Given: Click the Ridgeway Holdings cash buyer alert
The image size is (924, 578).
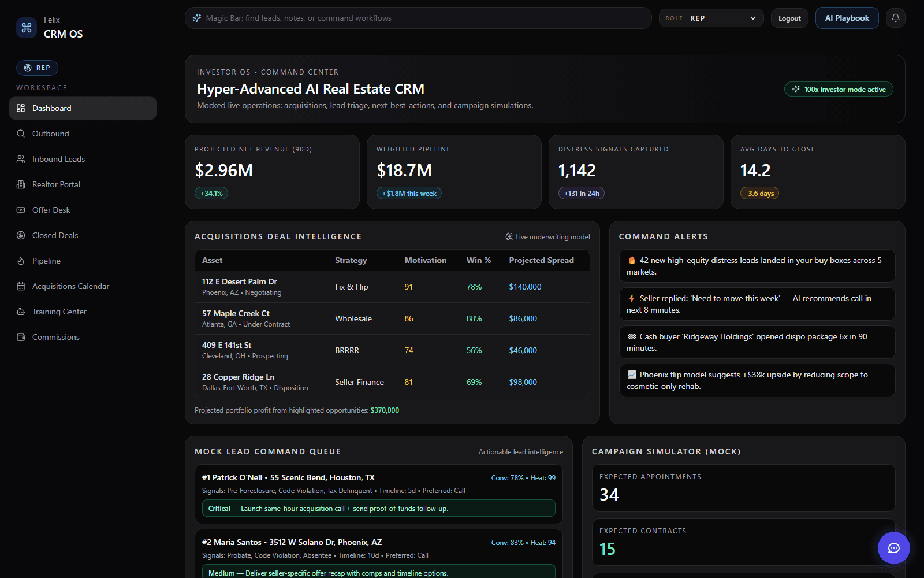Looking at the screenshot, I should 757,342.
